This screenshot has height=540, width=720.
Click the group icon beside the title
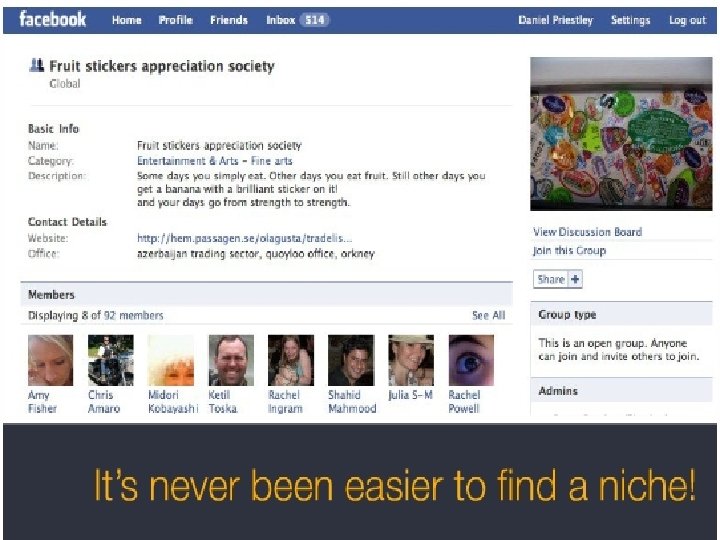click(37, 66)
